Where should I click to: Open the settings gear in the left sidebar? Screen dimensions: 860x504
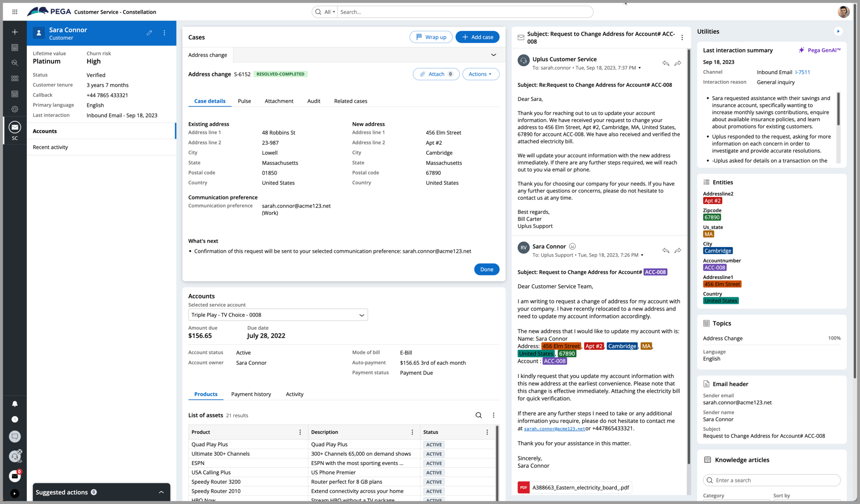(x=15, y=109)
